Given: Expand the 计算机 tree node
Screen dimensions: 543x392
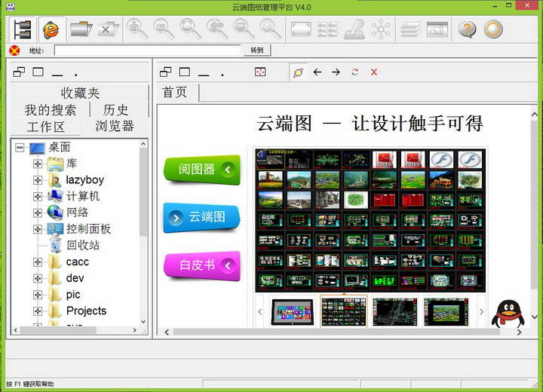Looking at the screenshot, I should 37,197.
